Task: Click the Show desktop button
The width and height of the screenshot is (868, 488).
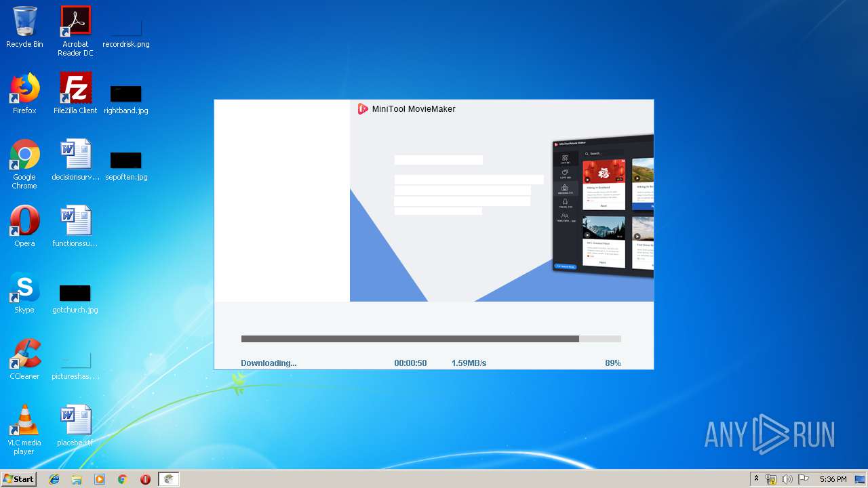Action: (861, 479)
